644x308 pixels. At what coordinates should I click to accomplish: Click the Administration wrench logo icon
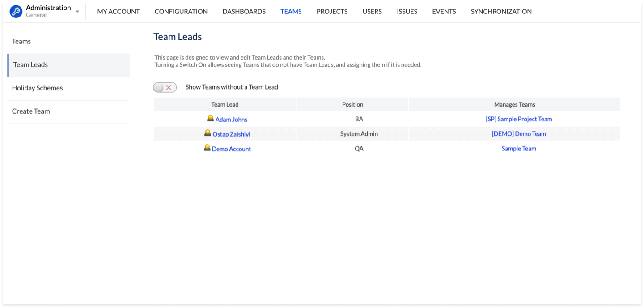(16, 12)
